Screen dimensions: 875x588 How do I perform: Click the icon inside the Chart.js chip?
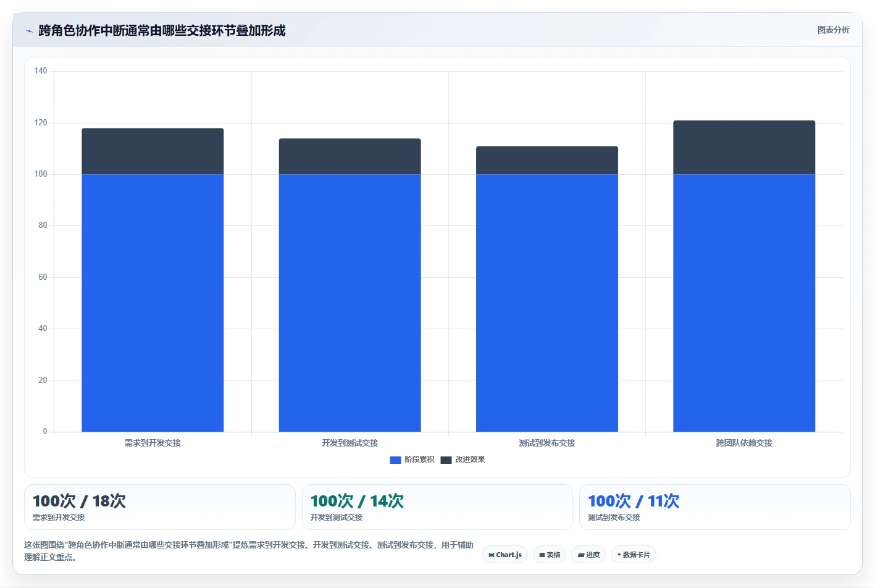click(x=492, y=555)
